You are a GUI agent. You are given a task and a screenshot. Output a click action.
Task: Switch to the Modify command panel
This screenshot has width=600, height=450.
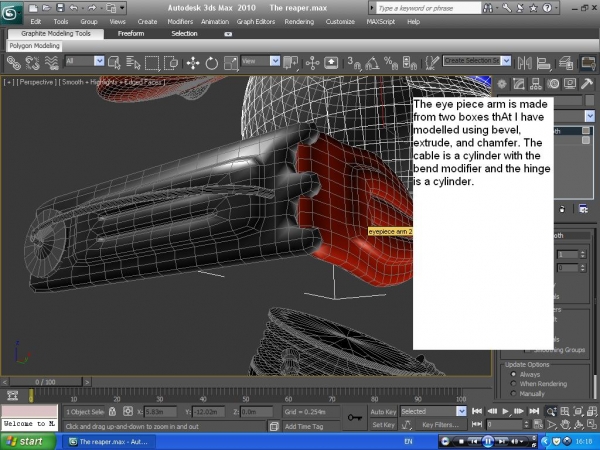(518, 84)
